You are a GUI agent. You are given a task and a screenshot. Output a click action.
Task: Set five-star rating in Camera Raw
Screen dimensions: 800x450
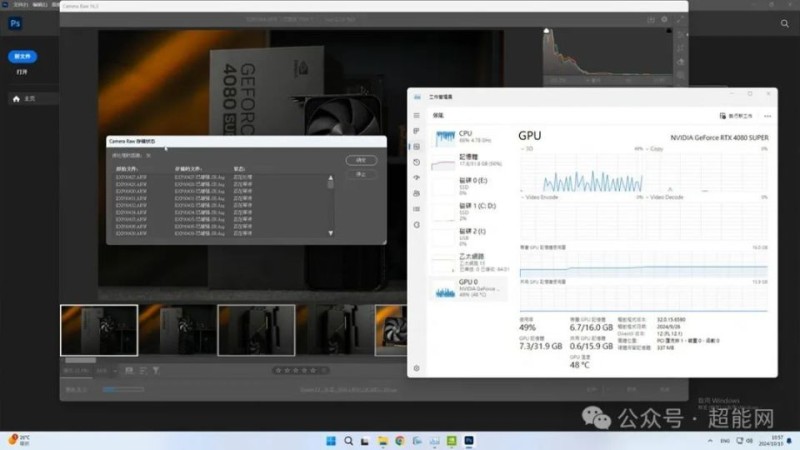point(313,370)
